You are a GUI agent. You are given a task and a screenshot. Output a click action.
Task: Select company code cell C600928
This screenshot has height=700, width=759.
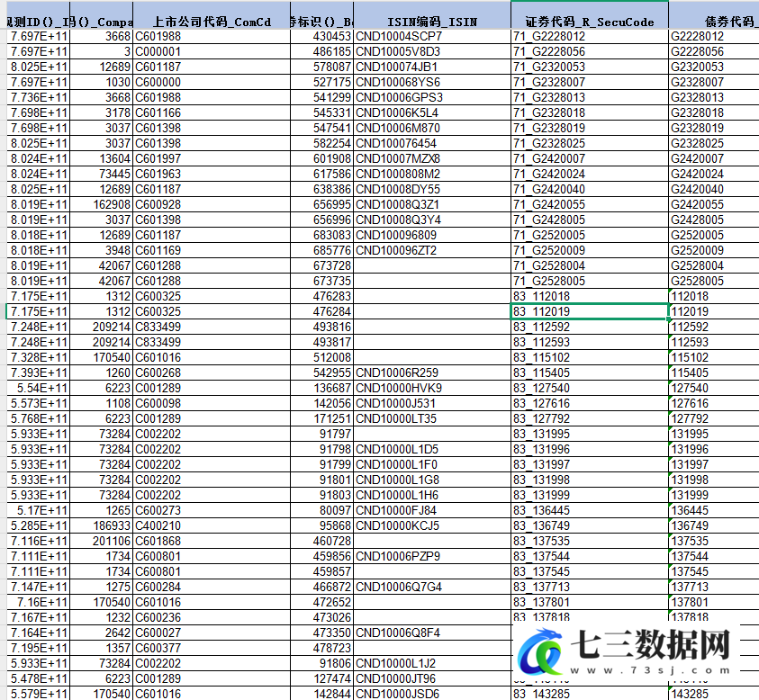click(x=212, y=204)
